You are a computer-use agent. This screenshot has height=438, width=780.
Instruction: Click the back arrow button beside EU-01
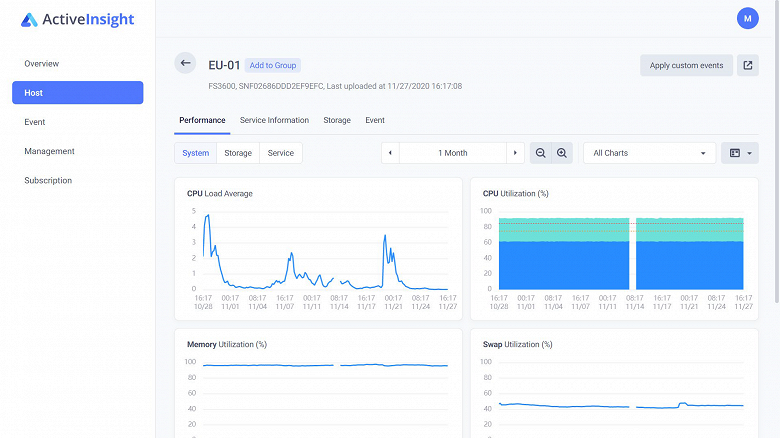185,64
